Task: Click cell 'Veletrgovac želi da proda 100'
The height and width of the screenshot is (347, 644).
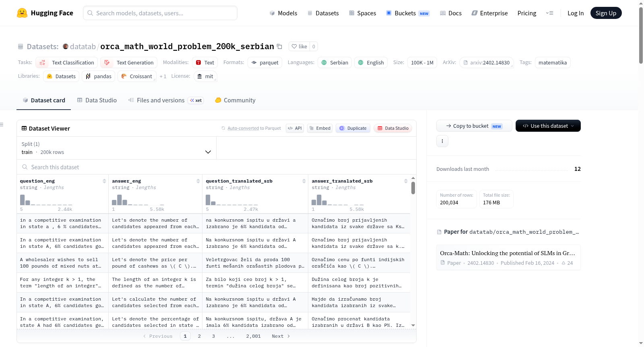Action: [x=255, y=263]
